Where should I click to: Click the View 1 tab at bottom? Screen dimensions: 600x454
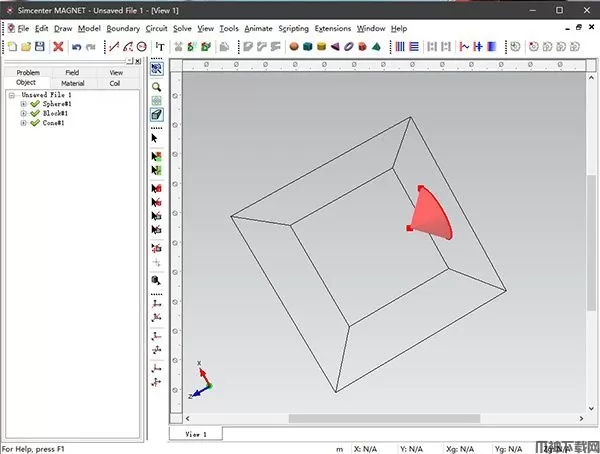click(195, 434)
